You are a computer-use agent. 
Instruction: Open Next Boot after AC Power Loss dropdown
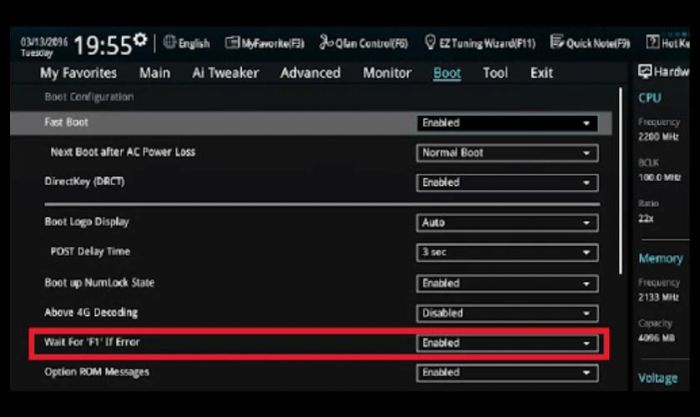(507, 153)
